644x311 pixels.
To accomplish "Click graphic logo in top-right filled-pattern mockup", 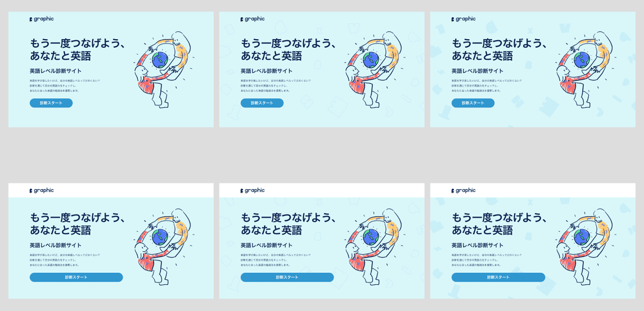I will click(x=463, y=19).
